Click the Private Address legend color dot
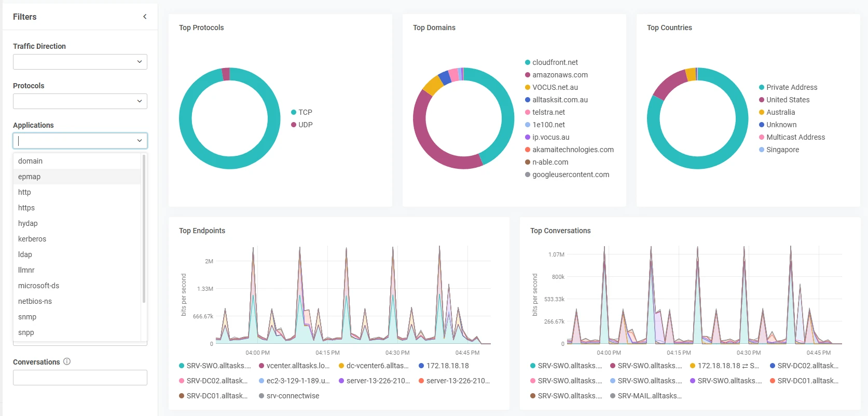Viewport: 868px width, 416px height. coord(762,87)
